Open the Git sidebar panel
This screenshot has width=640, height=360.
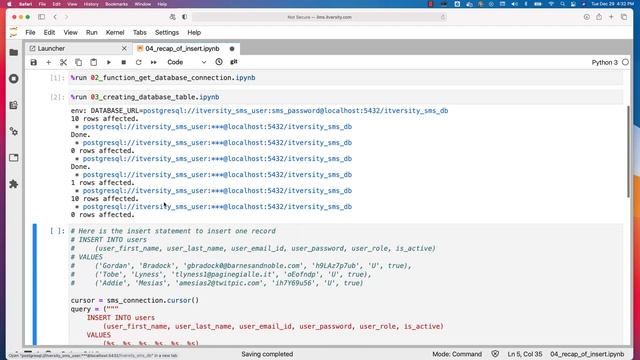13,105
